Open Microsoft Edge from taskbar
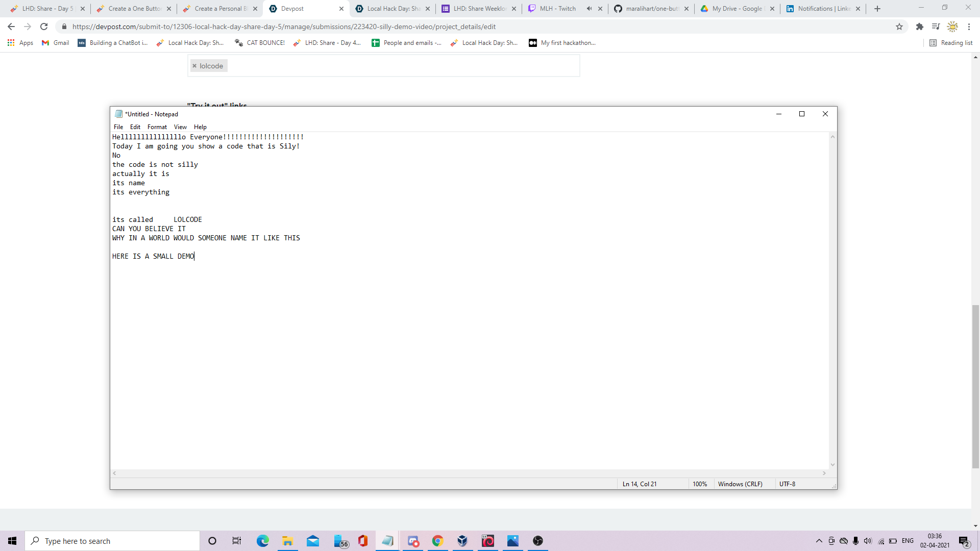 pyautogui.click(x=262, y=541)
